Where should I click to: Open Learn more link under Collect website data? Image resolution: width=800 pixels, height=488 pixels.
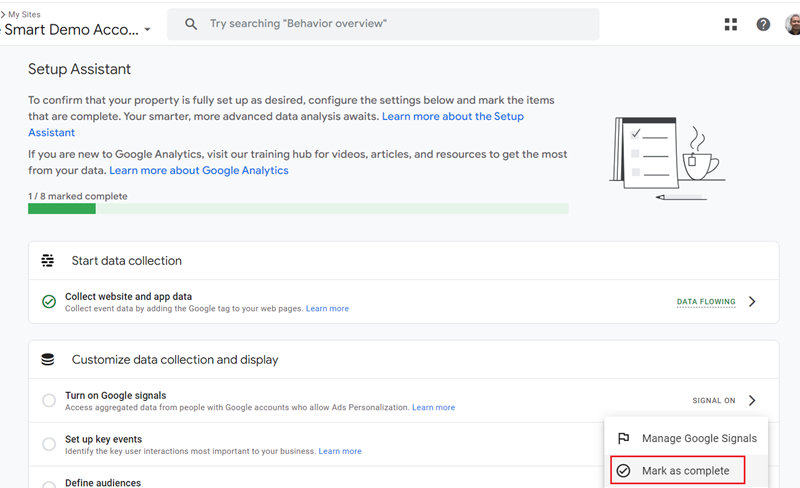click(x=327, y=308)
